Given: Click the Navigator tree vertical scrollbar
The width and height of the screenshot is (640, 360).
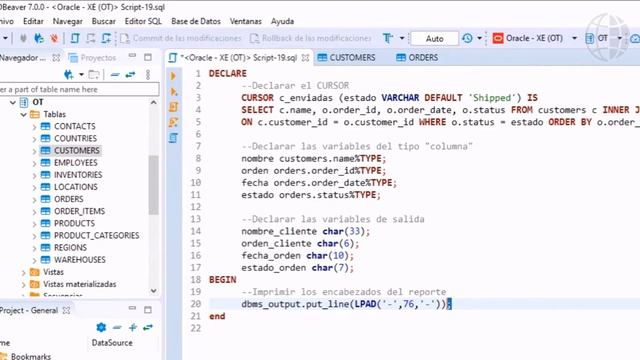Looking at the screenshot, I should coord(153,184).
